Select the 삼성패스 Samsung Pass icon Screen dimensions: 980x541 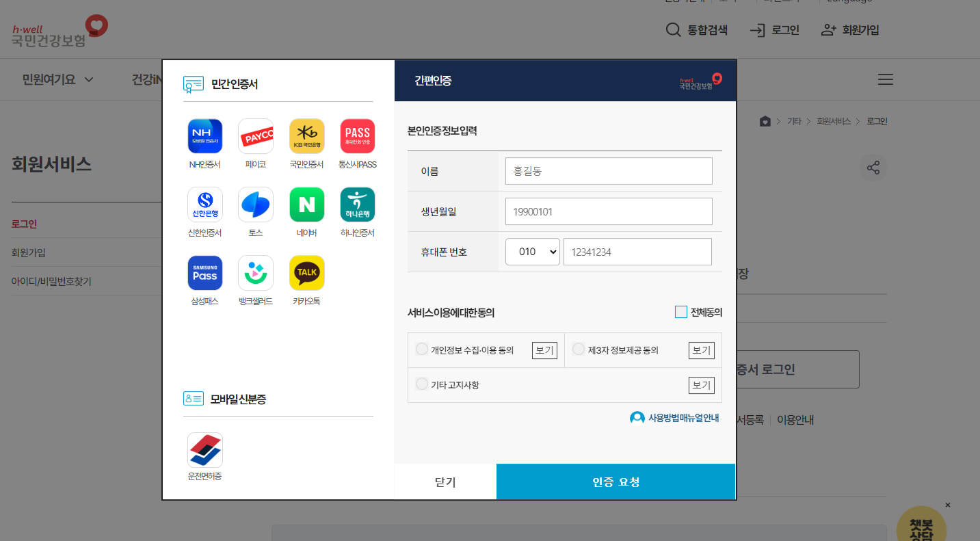click(205, 273)
